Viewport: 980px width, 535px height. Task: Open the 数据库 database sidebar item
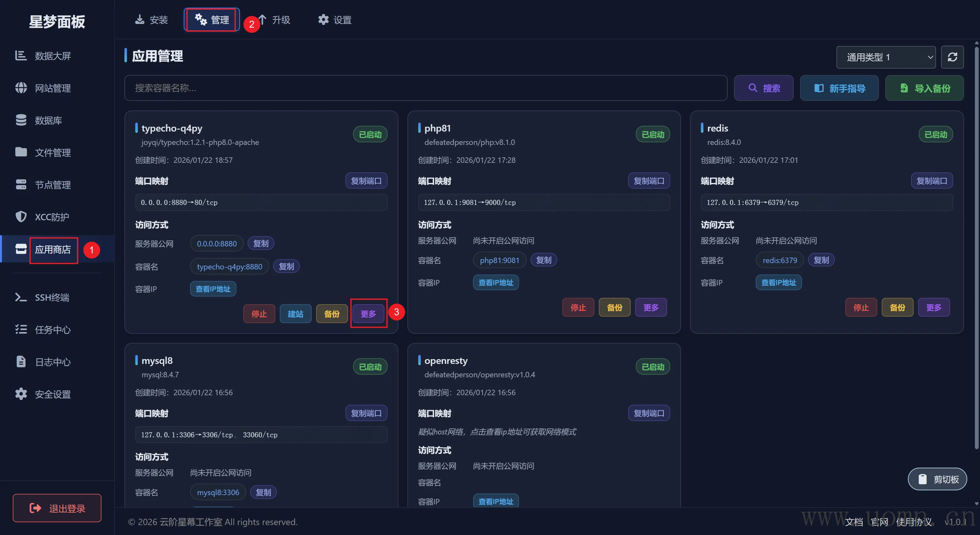[x=48, y=120]
